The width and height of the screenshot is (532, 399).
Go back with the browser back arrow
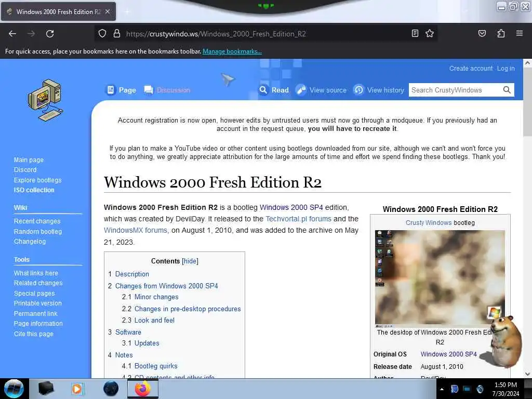click(12, 34)
